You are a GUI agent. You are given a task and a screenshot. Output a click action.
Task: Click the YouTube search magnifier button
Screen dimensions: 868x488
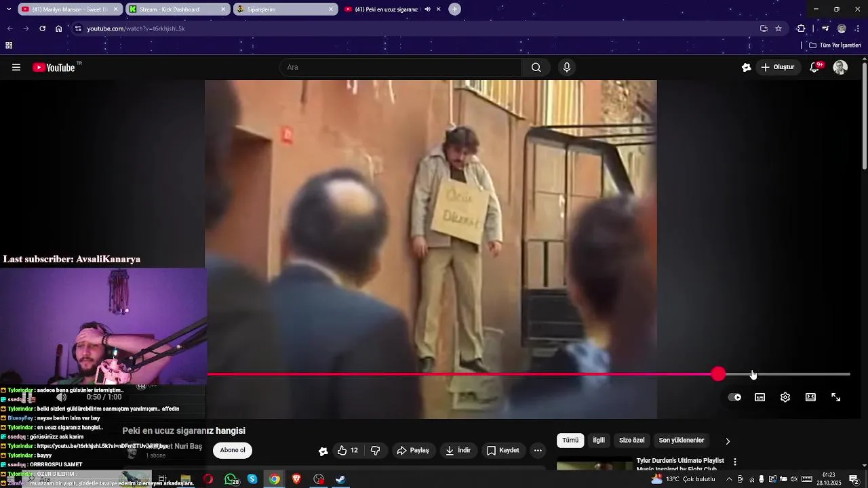[x=536, y=67]
